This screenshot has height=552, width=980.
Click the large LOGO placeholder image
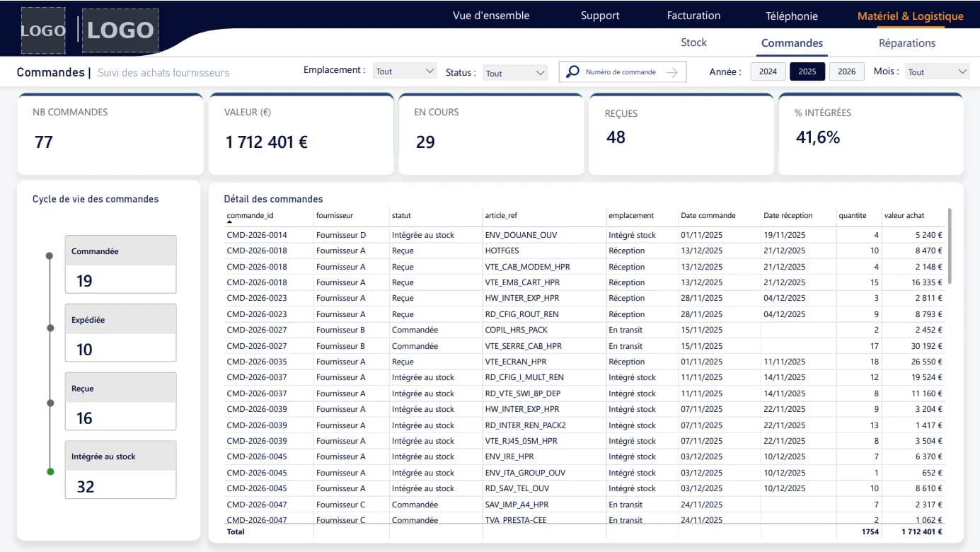(120, 30)
